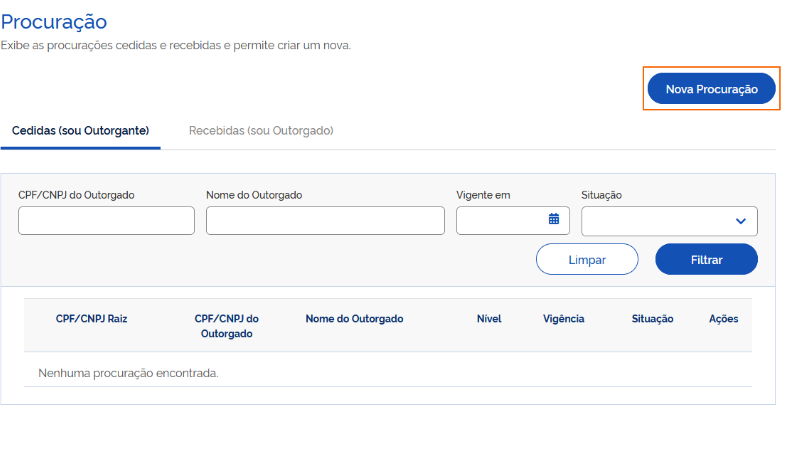Open the Situação filter select box

pos(669,221)
